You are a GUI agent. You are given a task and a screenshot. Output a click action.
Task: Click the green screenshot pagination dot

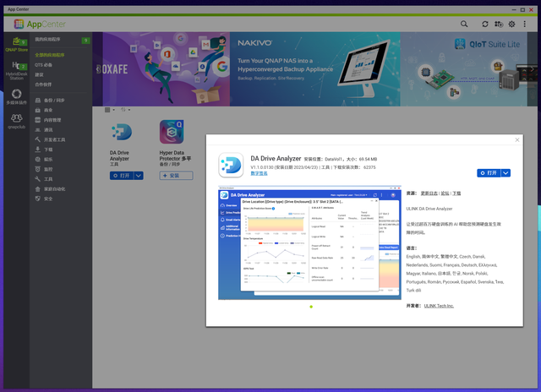(311, 307)
